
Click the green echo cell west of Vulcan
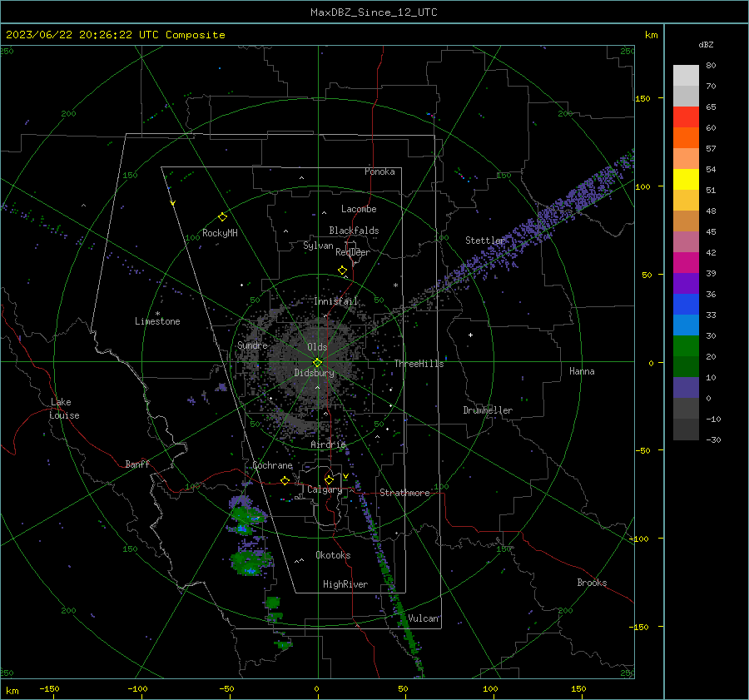click(273, 603)
